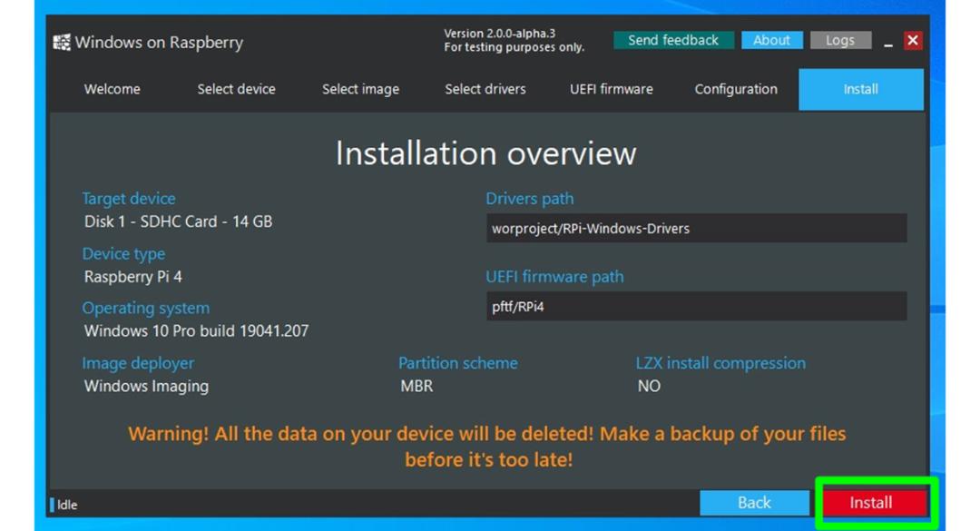Click the Send feedback button

[673, 40]
